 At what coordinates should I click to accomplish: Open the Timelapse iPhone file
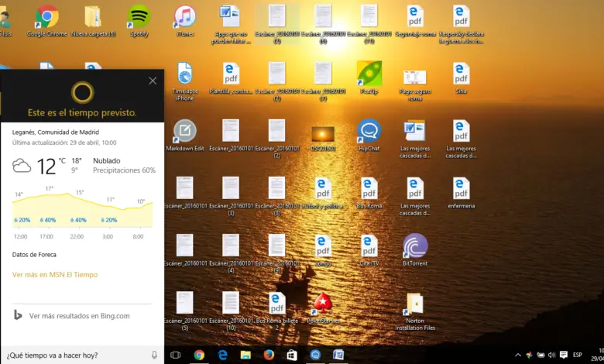[185, 81]
